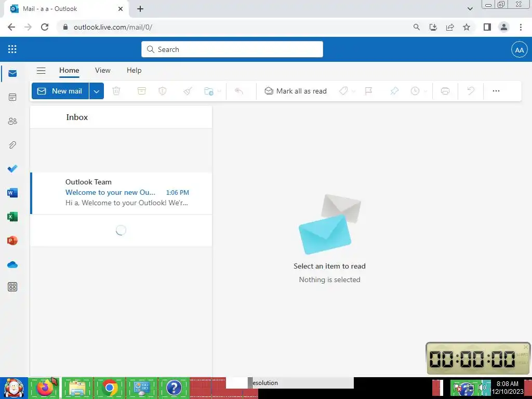Open Mail in the left sidebar
The width and height of the screenshot is (532, 399).
[x=12, y=74]
